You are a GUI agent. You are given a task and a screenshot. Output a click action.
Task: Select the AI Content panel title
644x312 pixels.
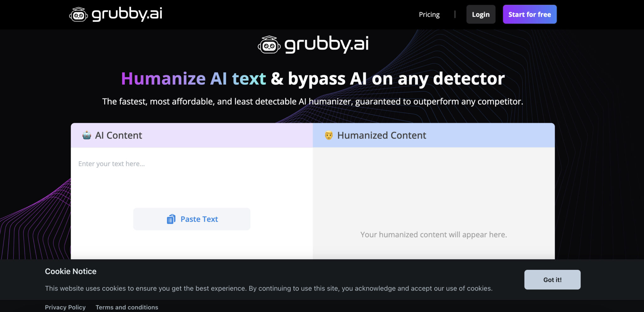click(119, 135)
